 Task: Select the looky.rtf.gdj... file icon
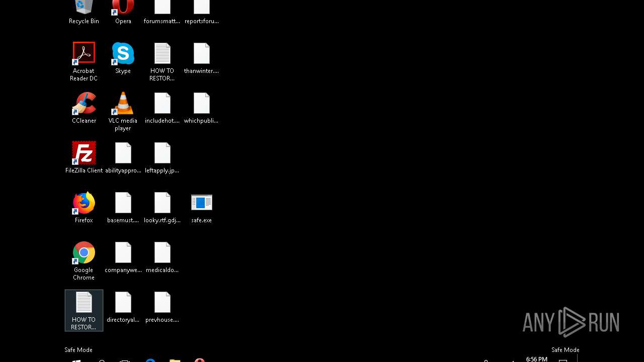click(x=162, y=207)
